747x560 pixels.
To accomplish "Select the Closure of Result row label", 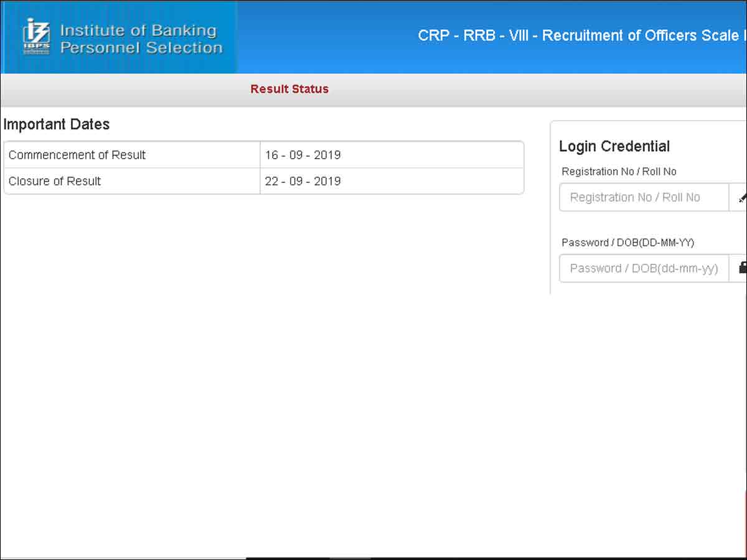I will pyautogui.click(x=55, y=181).
